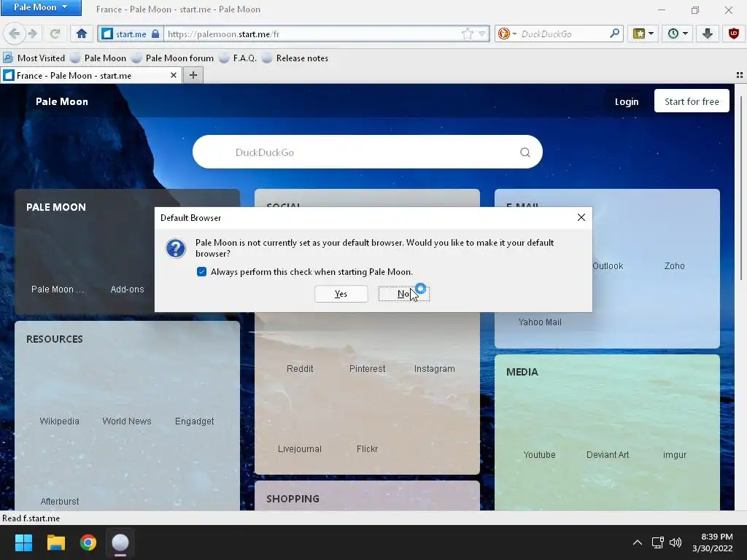
Task: Click the Pale Moon page header title
Action: pos(62,101)
